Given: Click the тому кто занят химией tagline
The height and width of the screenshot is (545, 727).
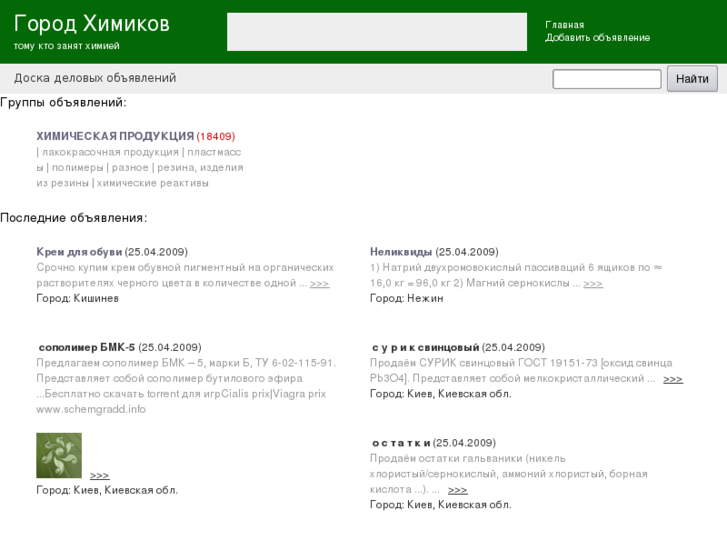Looking at the screenshot, I should click(x=67, y=46).
